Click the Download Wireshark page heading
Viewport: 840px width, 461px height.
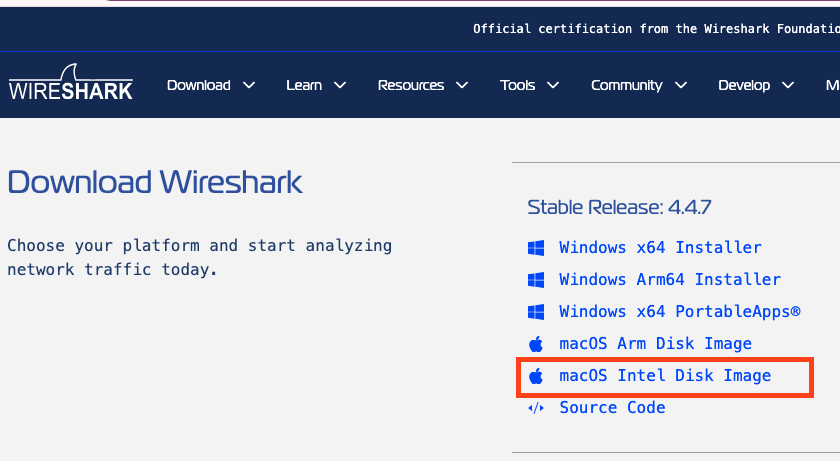click(155, 182)
